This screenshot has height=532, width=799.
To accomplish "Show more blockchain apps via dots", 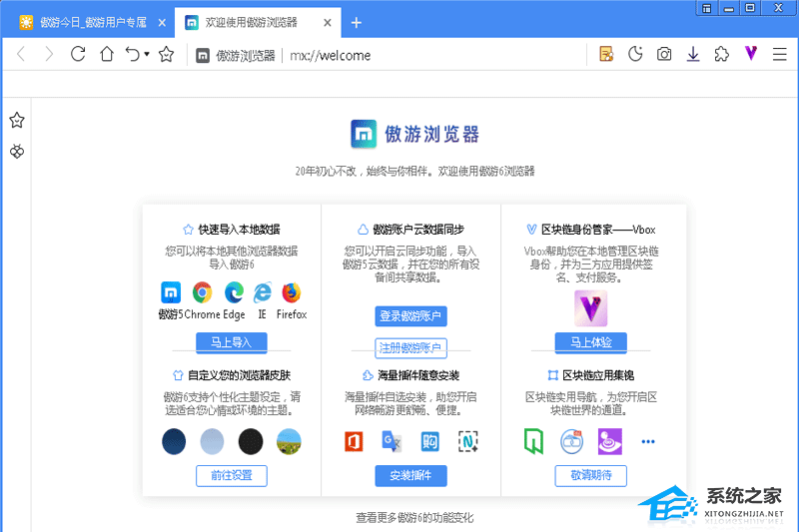I will tap(648, 441).
